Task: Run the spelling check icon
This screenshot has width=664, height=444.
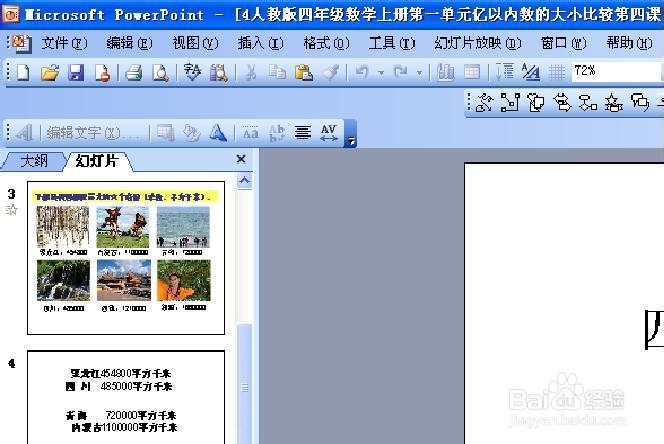Action: pyautogui.click(x=193, y=72)
